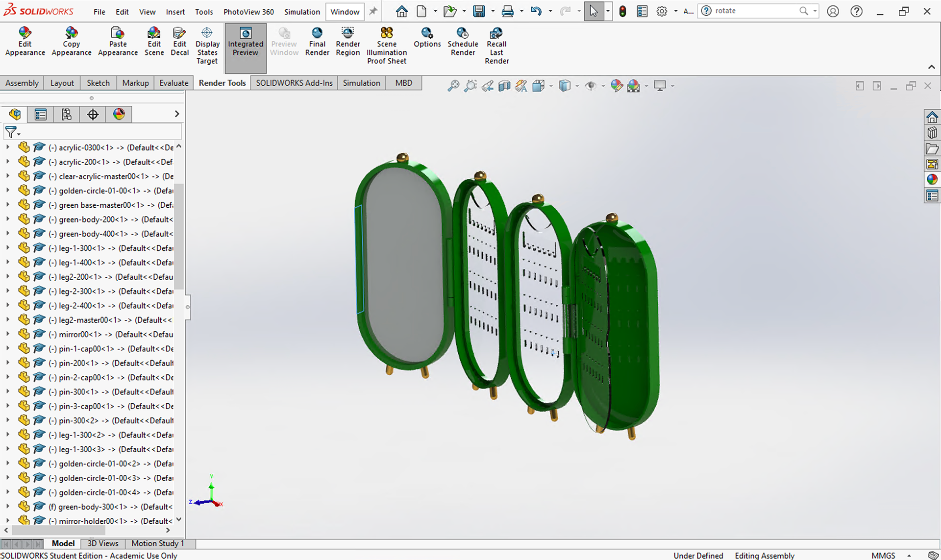The width and height of the screenshot is (941, 560).
Task: Expand the mirror00<1> component node
Action: (7, 334)
